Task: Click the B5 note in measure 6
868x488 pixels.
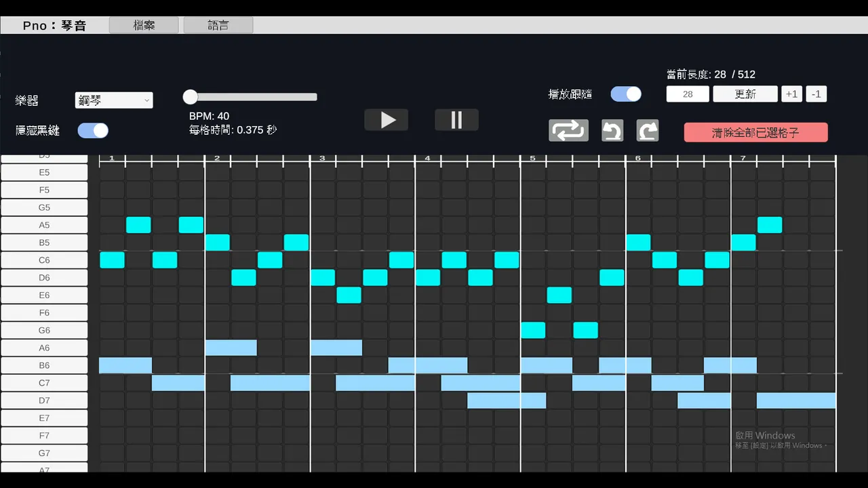Action: coord(638,243)
